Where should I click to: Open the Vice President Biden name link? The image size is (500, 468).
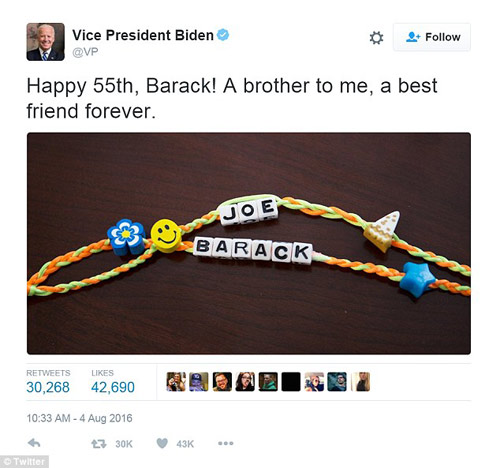point(143,35)
